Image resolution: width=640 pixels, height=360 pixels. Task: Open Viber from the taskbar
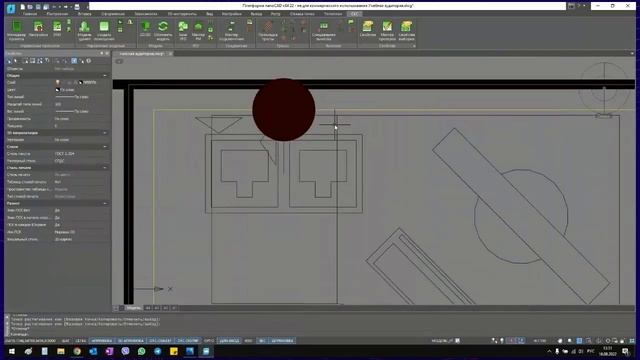tap(125, 351)
